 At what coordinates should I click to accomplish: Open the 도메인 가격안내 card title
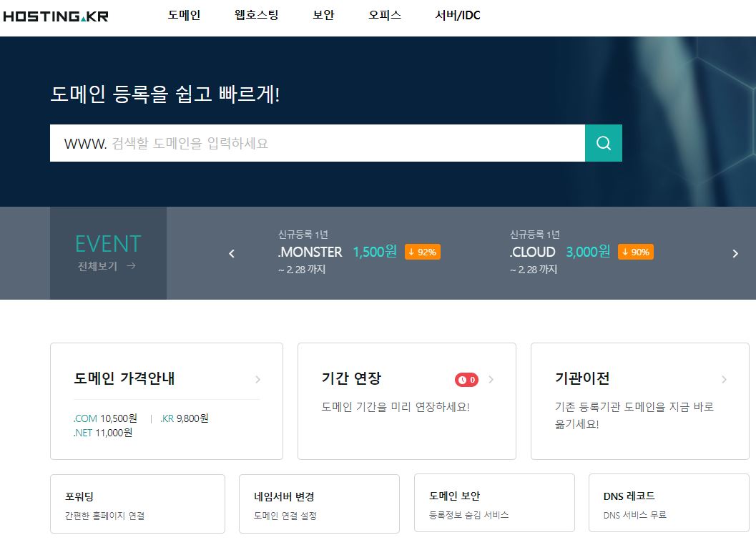pyautogui.click(x=124, y=378)
